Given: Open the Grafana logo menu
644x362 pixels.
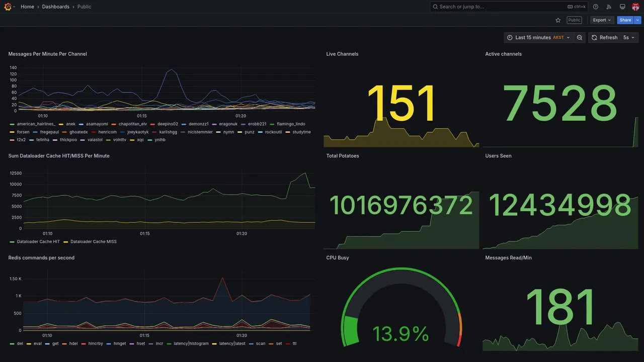Looking at the screenshot, I should coord(8,7).
